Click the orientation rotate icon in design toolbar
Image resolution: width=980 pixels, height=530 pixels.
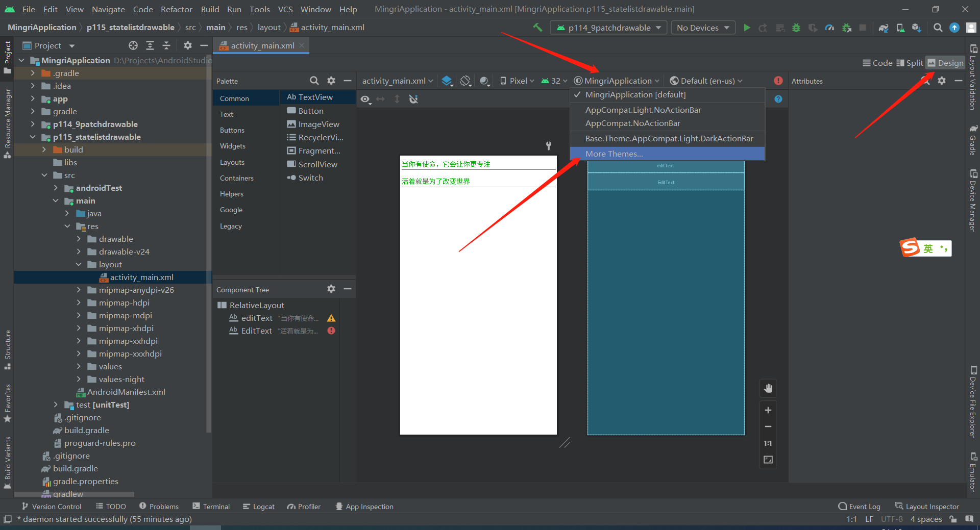coord(465,81)
